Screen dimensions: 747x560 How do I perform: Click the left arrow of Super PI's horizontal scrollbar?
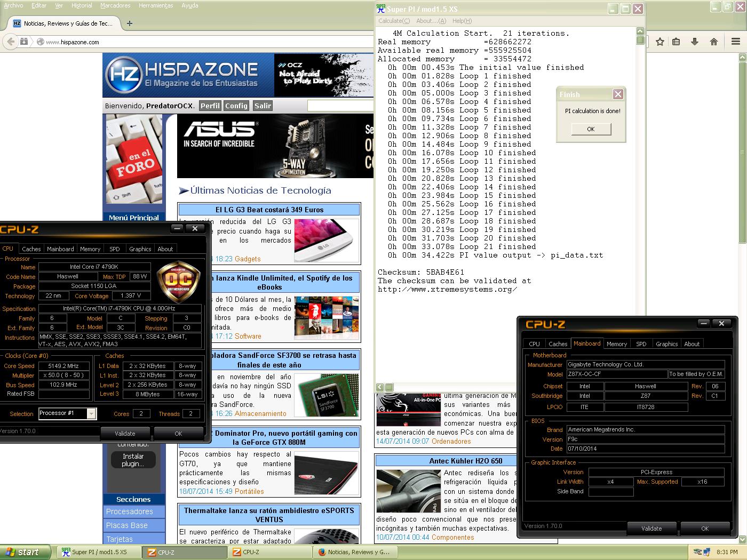click(x=380, y=387)
